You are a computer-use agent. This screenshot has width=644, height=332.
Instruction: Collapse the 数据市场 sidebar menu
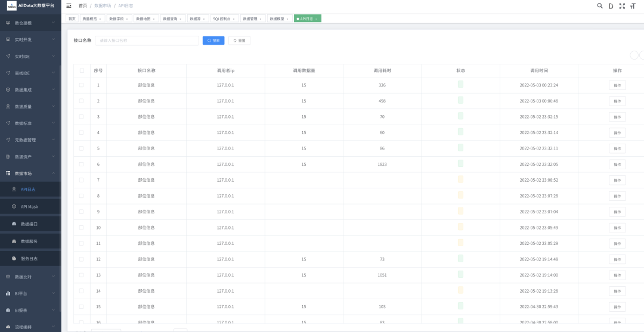coord(30,173)
